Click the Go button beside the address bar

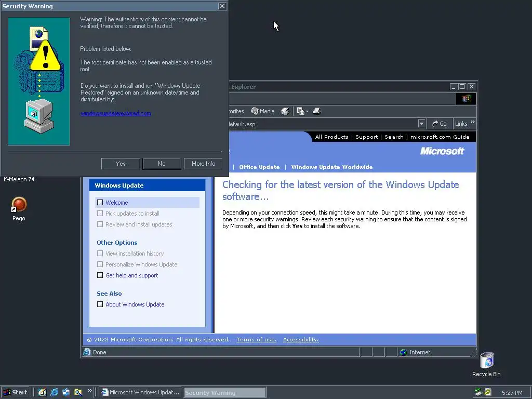click(440, 124)
